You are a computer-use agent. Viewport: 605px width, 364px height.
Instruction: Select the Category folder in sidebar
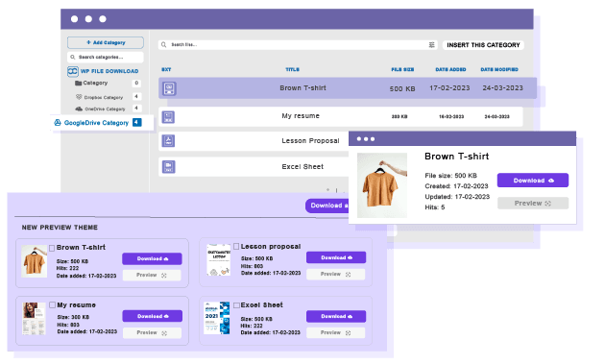95,83
